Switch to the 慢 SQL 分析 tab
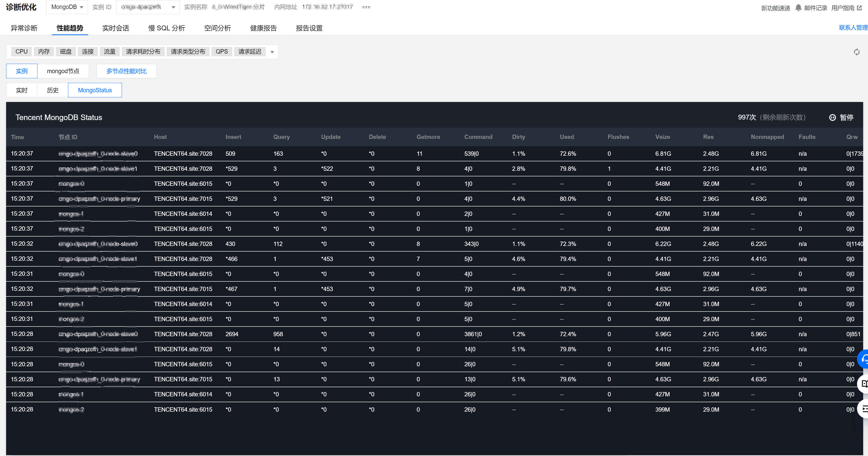868x456 pixels. [167, 28]
